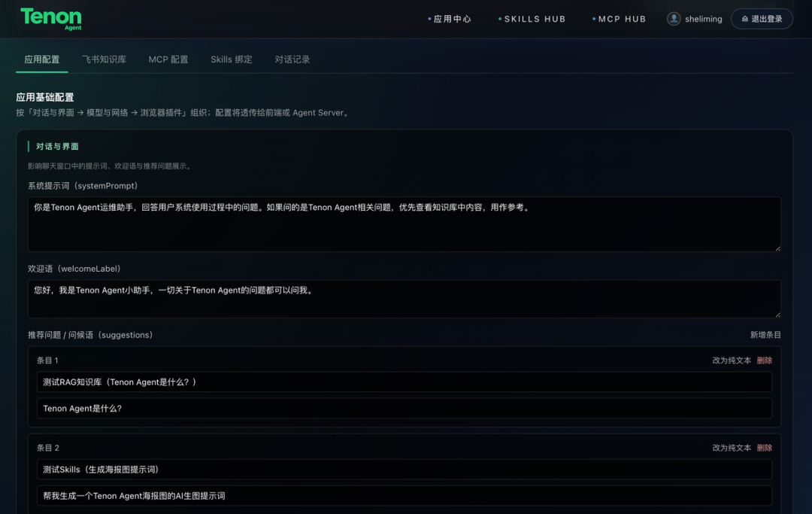Delete 条目 1 with its 删除 link
The width and height of the screenshot is (812, 514).
coord(765,360)
